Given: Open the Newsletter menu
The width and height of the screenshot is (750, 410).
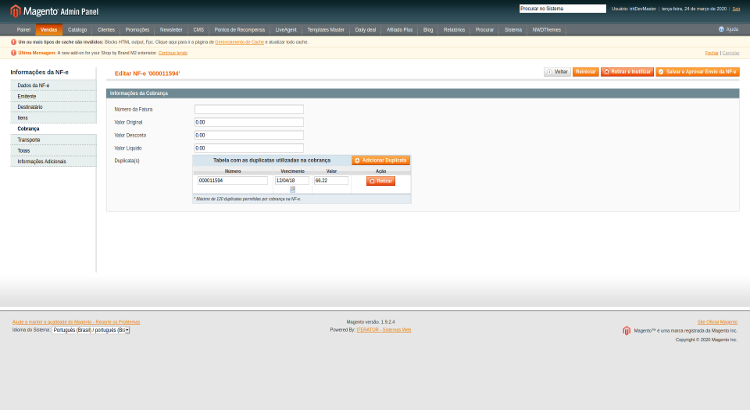Looking at the screenshot, I should tap(171, 30).
